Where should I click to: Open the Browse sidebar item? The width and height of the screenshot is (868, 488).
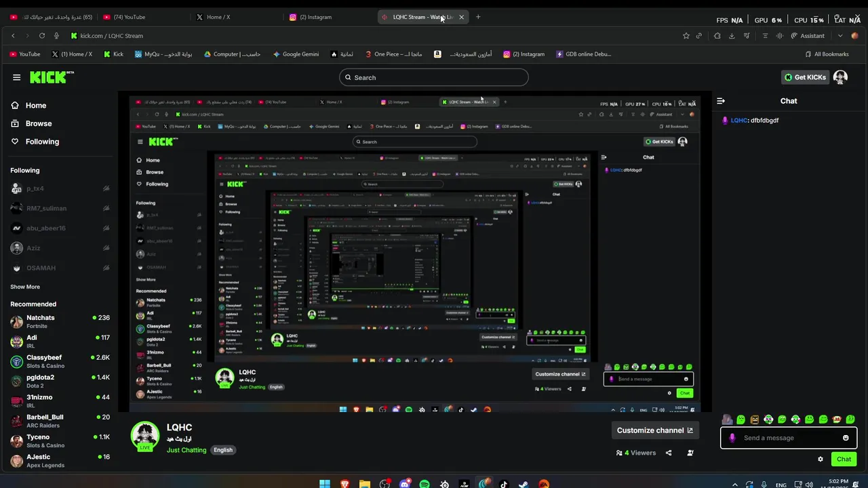[32, 123]
